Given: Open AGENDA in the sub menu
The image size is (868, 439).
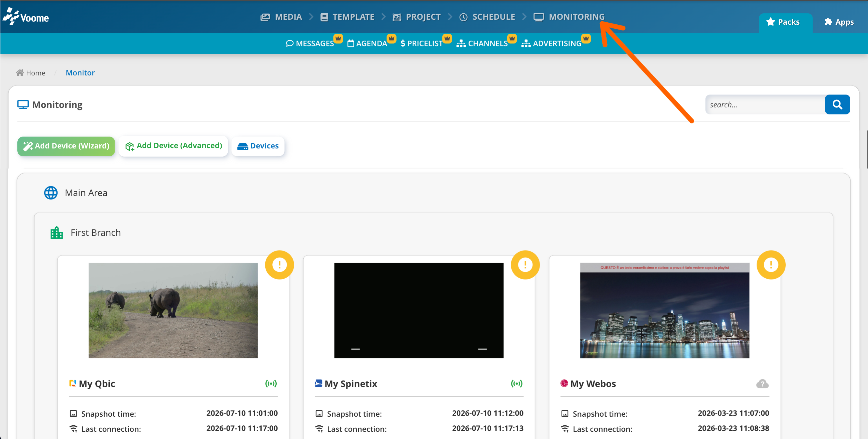Looking at the screenshot, I should [367, 43].
